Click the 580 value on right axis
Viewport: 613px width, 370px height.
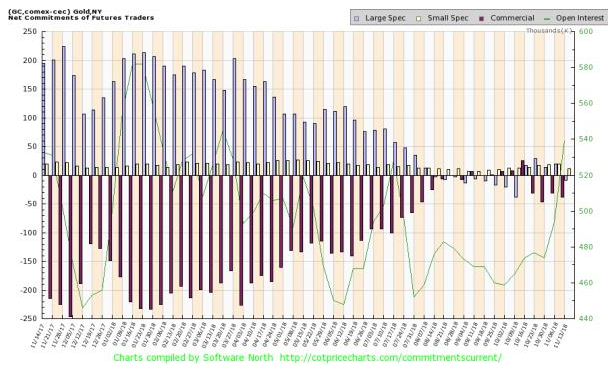pos(585,68)
